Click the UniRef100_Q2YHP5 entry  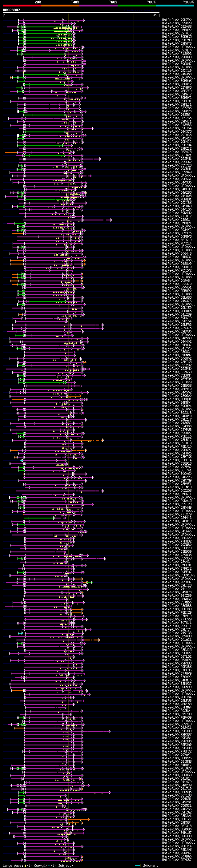[x=177, y=88]
